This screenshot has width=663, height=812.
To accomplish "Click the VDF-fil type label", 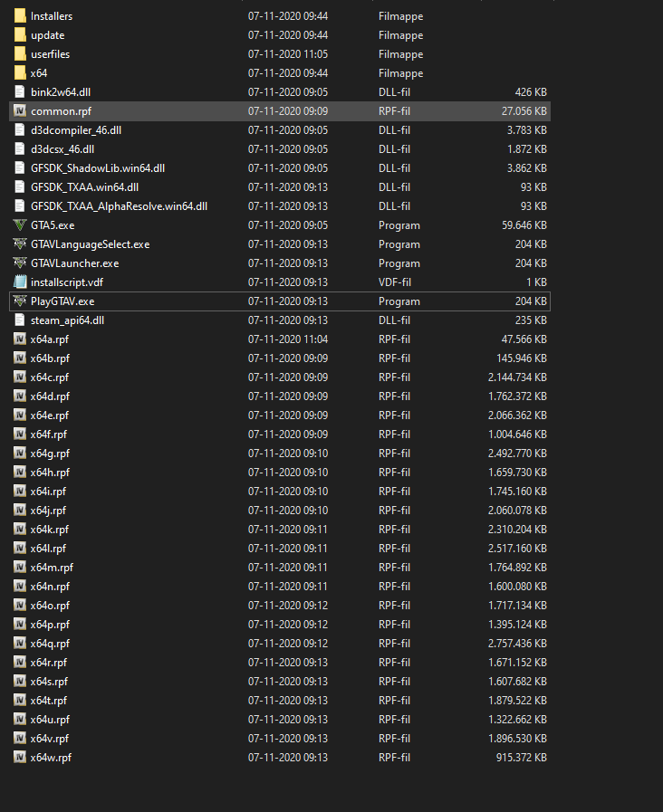I will pos(395,282).
